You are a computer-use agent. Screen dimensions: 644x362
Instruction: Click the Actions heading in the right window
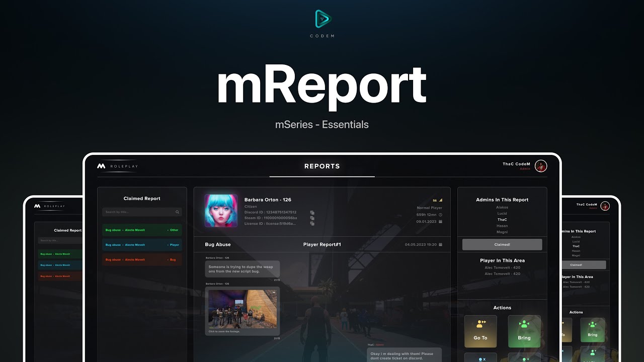576,312
